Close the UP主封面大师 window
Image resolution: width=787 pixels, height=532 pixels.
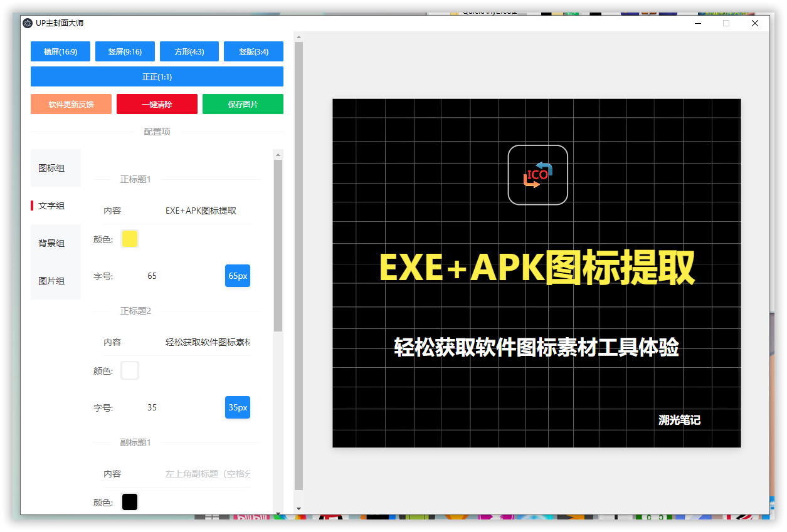pyautogui.click(x=755, y=23)
